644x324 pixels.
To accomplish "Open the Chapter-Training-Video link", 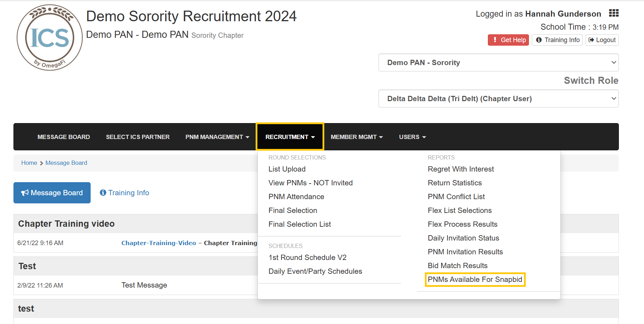I will (159, 243).
